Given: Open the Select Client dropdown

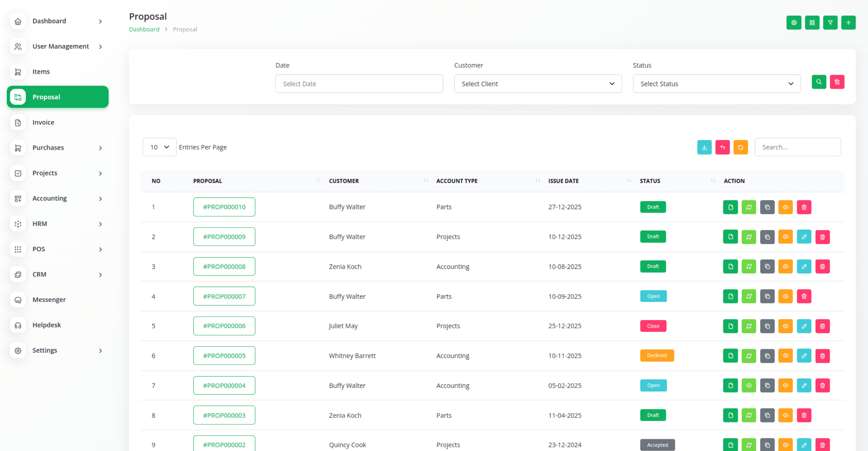Looking at the screenshot, I should click(538, 84).
